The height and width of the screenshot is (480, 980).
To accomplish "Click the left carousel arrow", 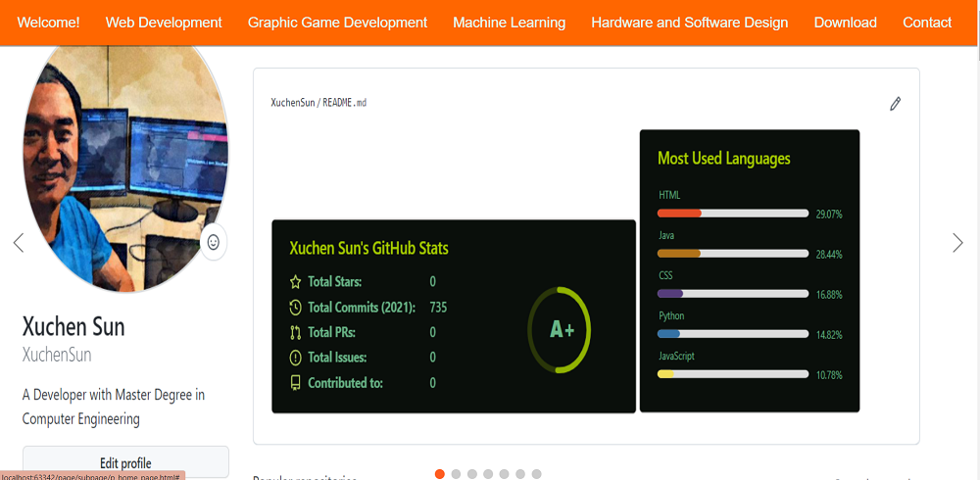I will pyautogui.click(x=19, y=243).
